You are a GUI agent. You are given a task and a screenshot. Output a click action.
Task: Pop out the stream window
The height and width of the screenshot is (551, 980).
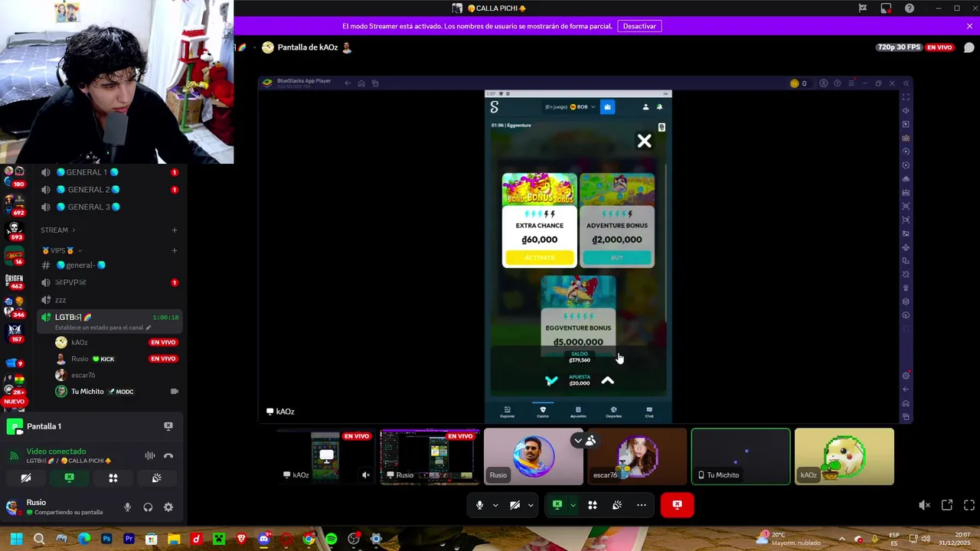[x=947, y=505]
